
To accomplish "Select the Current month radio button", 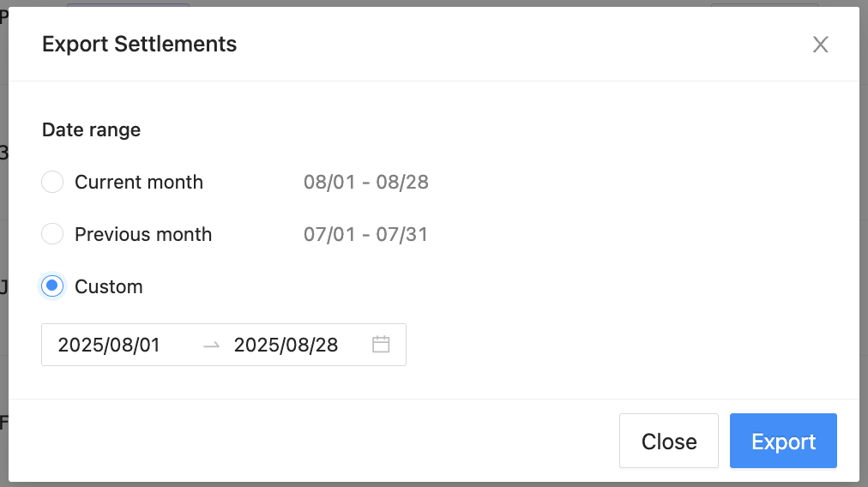I will [52, 182].
